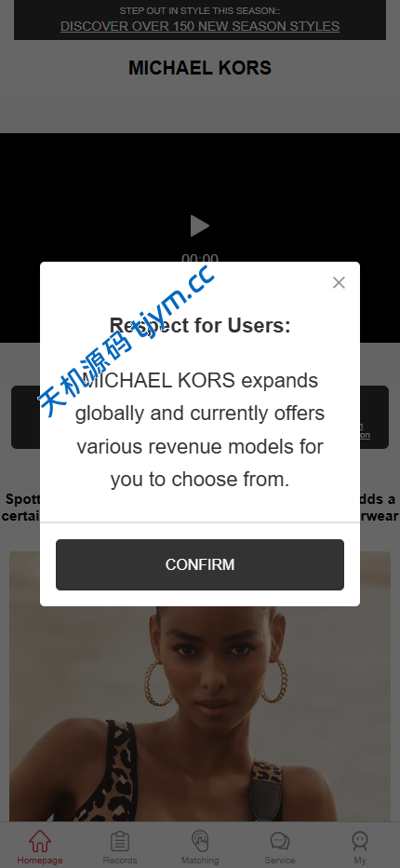Open the Homepage house icon
Image resolution: width=400 pixels, height=868 pixels.
[x=40, y=841]
